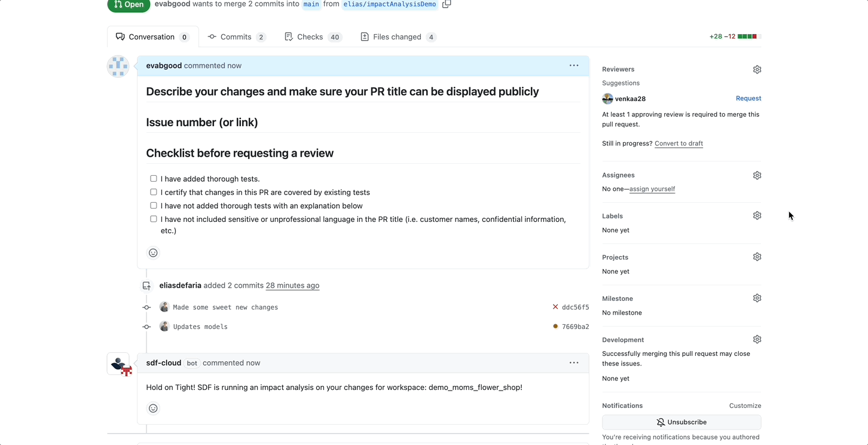Open options menu on evabgood's comment

click(574, 65)
